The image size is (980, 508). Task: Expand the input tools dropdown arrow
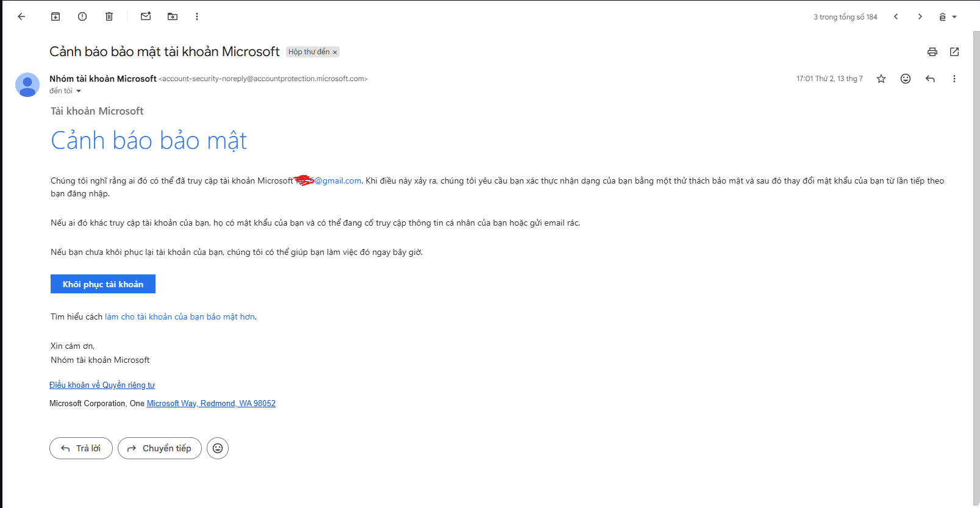click(x=954, y=17)
